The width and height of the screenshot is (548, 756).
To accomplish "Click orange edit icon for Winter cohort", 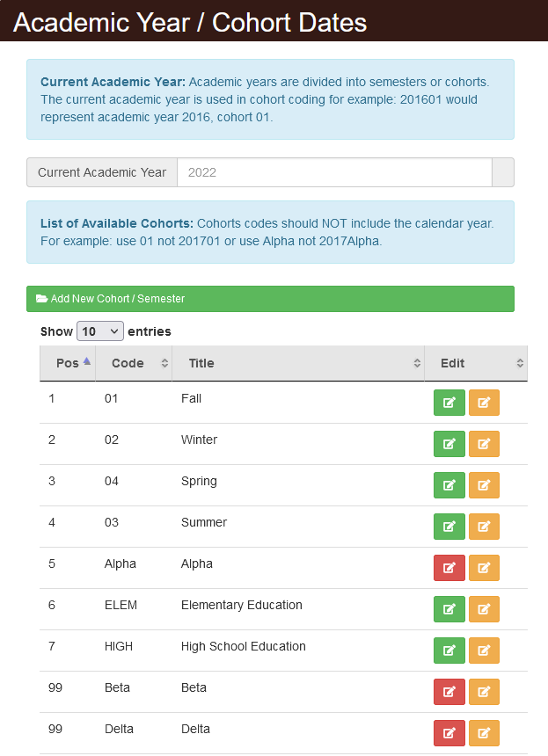I will click(484, 444).
